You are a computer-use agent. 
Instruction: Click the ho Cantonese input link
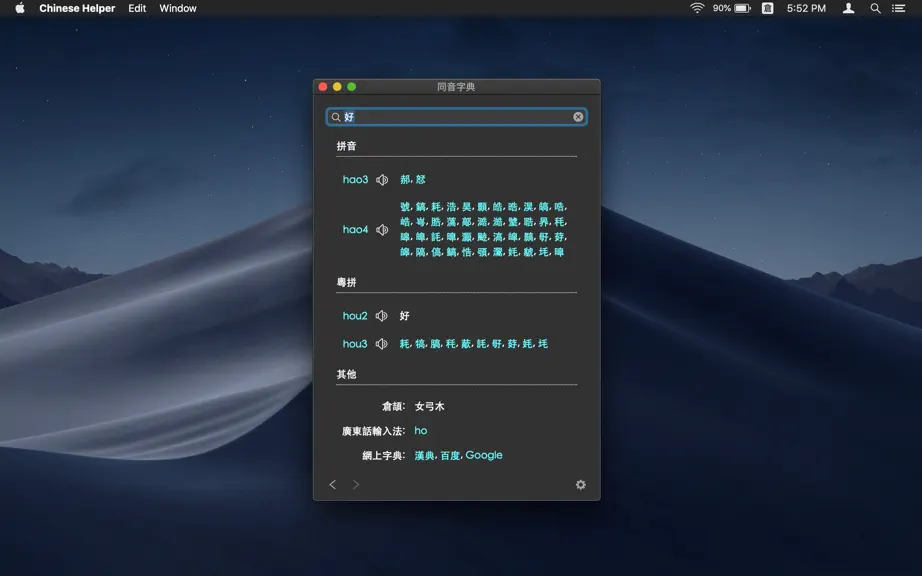[x=420, y=431]
